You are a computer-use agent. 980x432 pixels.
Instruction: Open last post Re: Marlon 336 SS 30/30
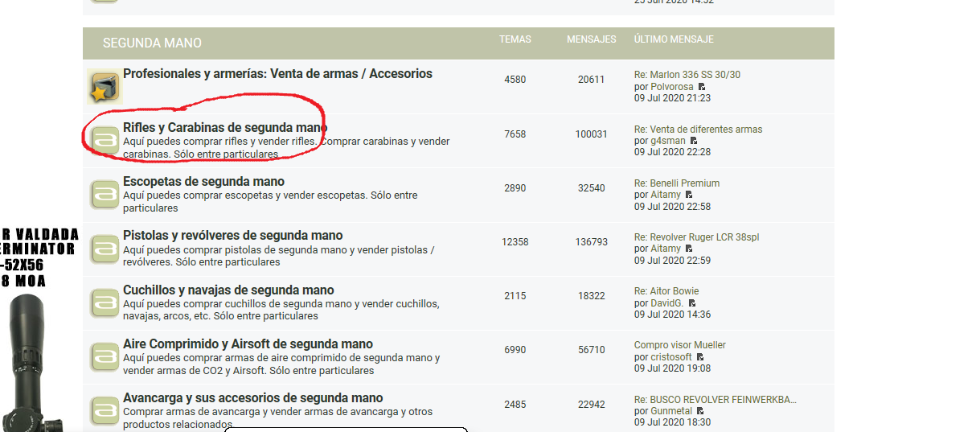coord(687,75)
